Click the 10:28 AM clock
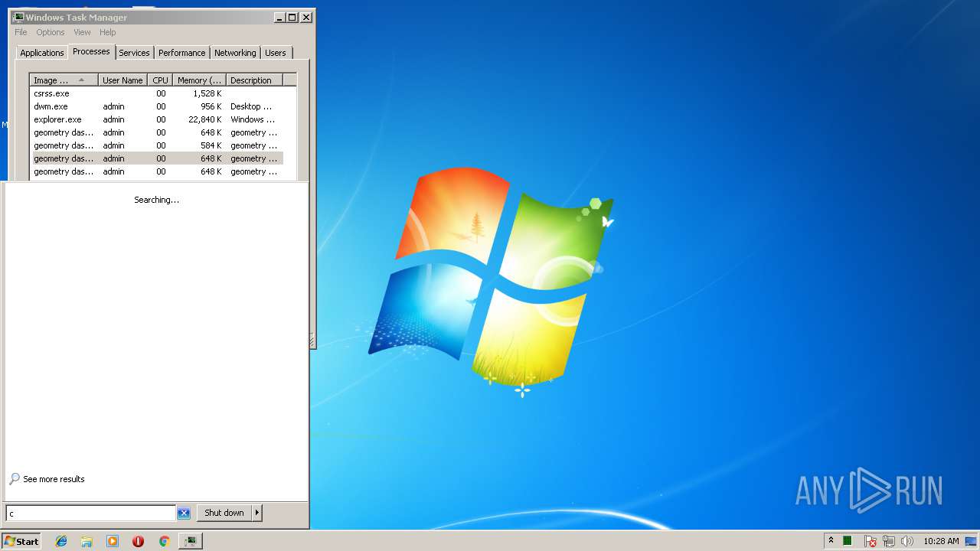980x551 pixels. (941, 541)
